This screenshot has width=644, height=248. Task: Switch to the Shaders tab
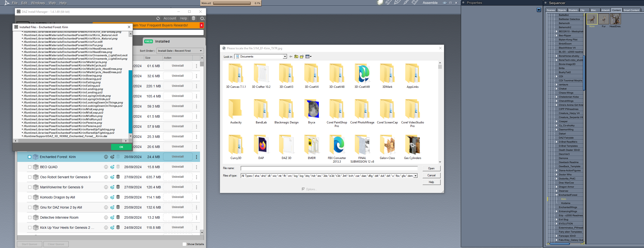pos(573,10)
